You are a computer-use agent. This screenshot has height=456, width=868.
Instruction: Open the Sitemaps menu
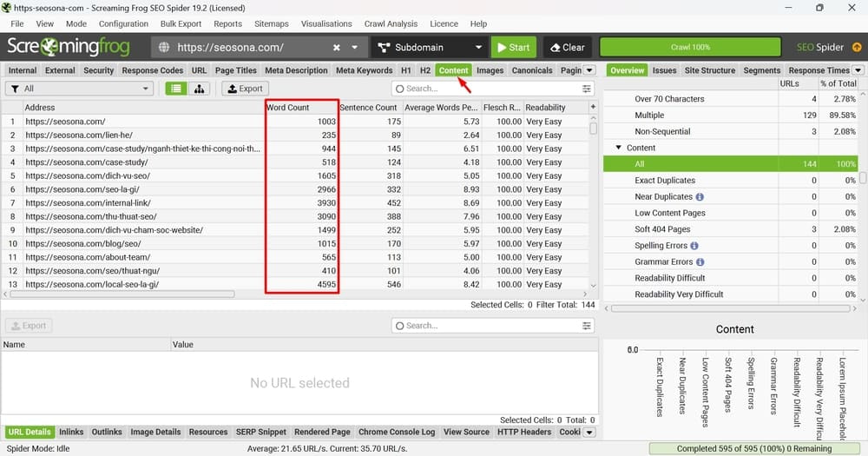271,23
